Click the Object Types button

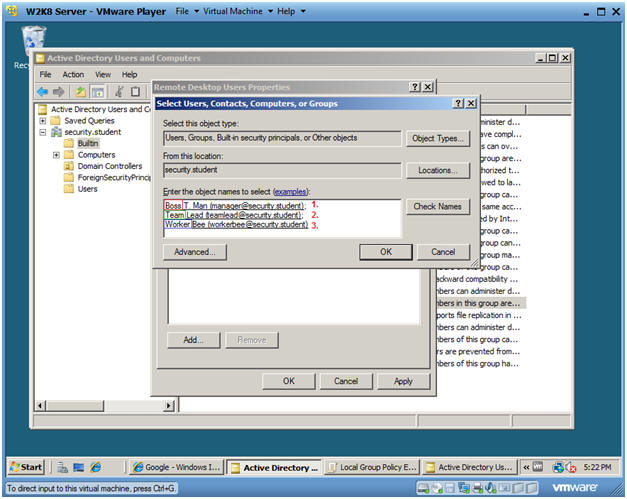[438, 138]
